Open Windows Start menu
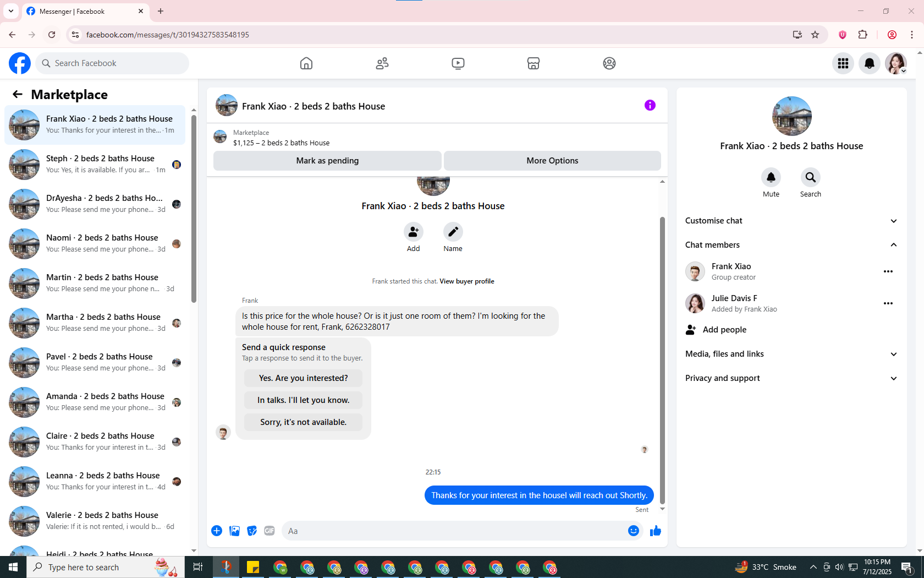 [13, 567]
